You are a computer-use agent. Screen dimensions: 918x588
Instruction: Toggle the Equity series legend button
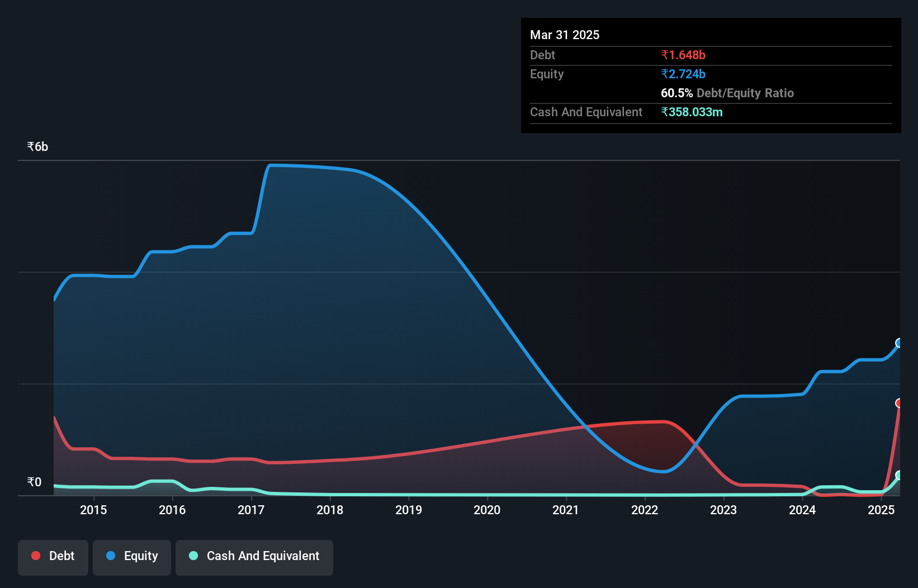point(132,557)
